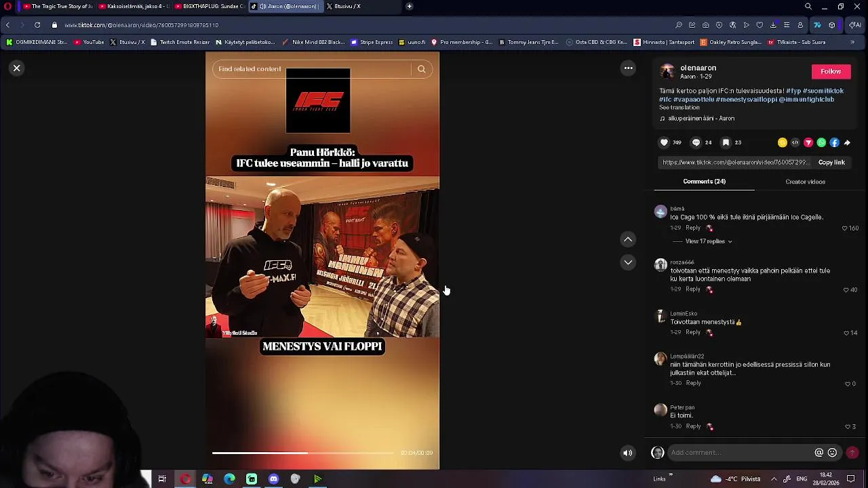Reply to LeminEsko comment
This screenshot has height=488, width=868.
pyautogui.click(x=692, y=332)
